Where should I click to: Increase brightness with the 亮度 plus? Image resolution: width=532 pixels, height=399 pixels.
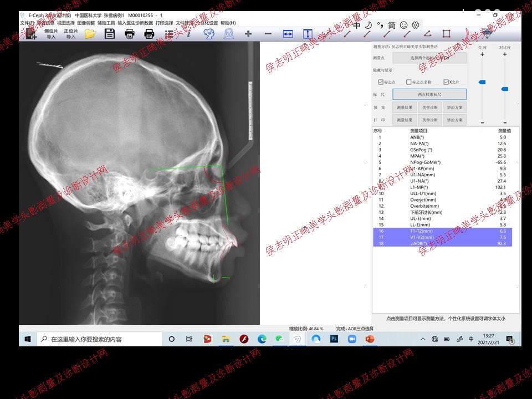pos(482,54)
